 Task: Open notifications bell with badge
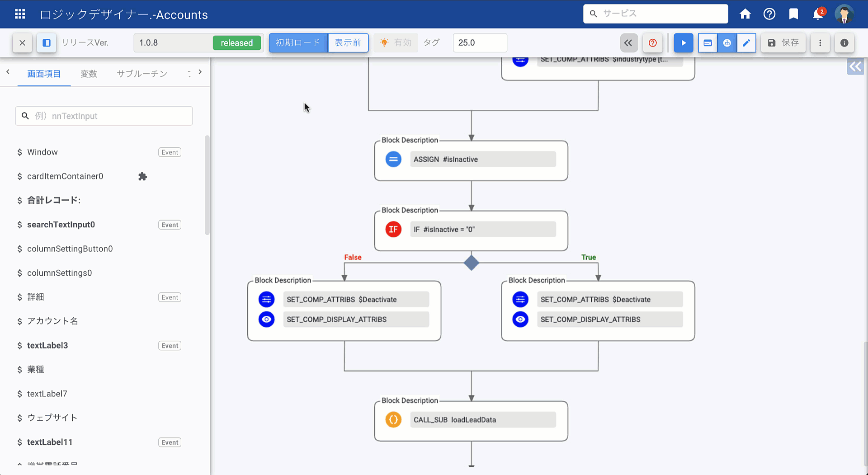pyautogui.click(x=819, y=14)
